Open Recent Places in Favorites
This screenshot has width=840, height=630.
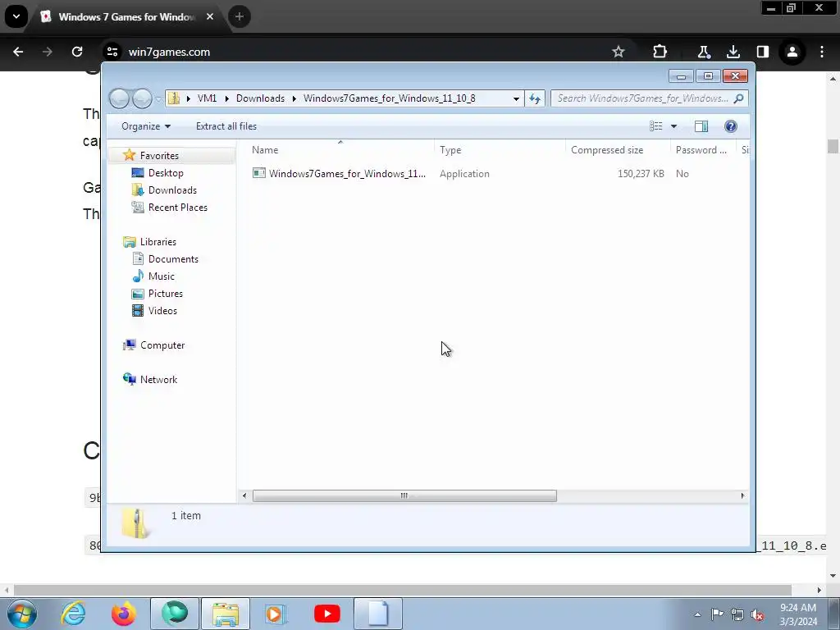click(x=178, y=208)
